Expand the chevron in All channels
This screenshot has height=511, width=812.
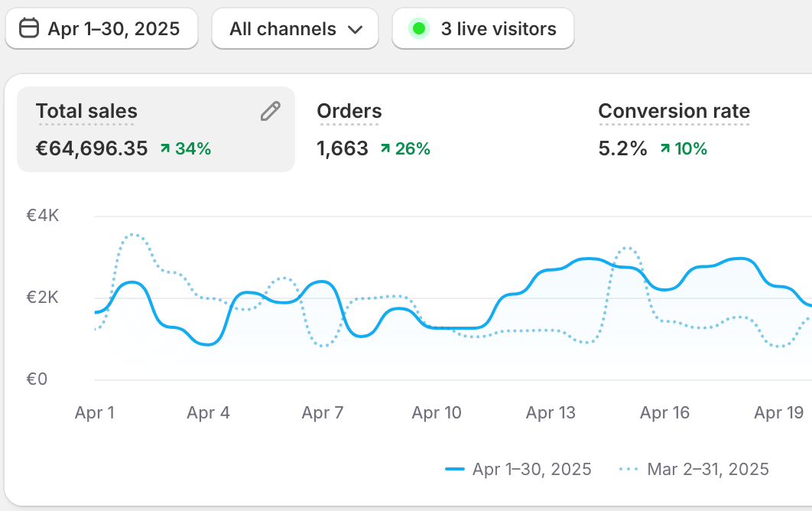(355, 30)
